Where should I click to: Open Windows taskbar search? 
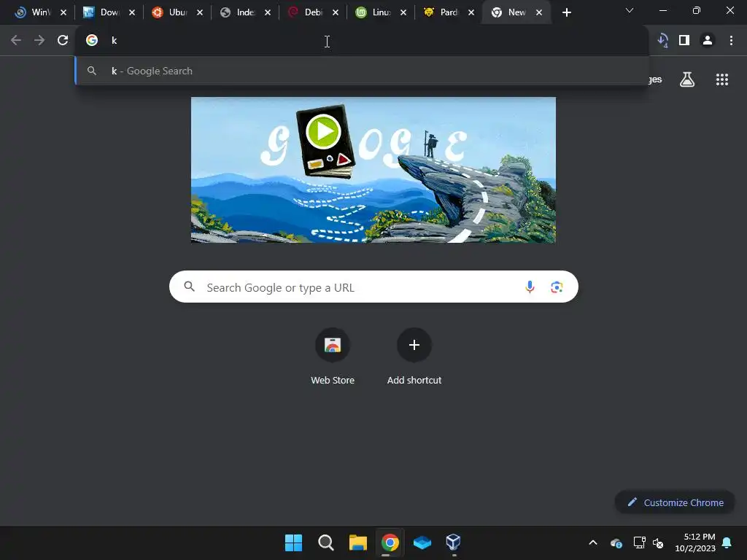[326, 542]
